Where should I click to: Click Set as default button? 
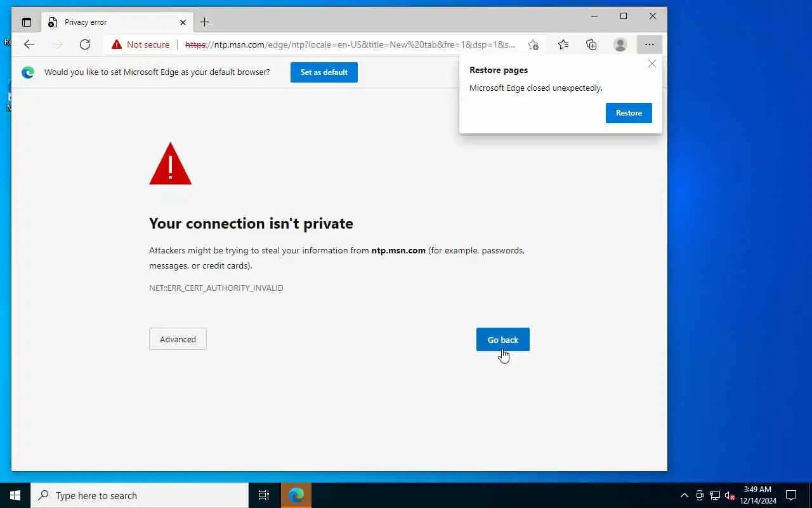pyautogui.click(x=324, y=72)
